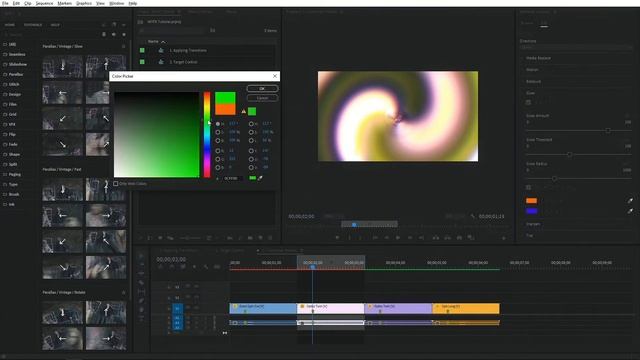The height and width of the screenshot is (360, 640).
Task: Sort project items by Name column
Action: [x=153, y=42]
